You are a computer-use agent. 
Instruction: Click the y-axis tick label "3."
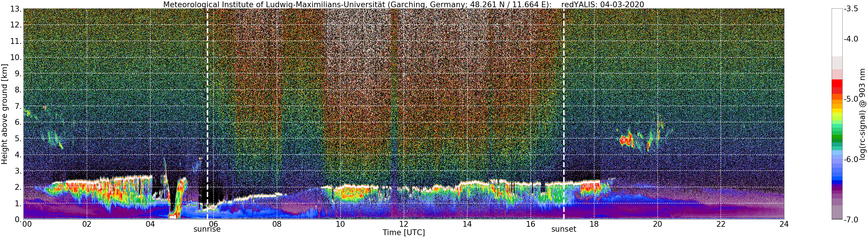18,171
